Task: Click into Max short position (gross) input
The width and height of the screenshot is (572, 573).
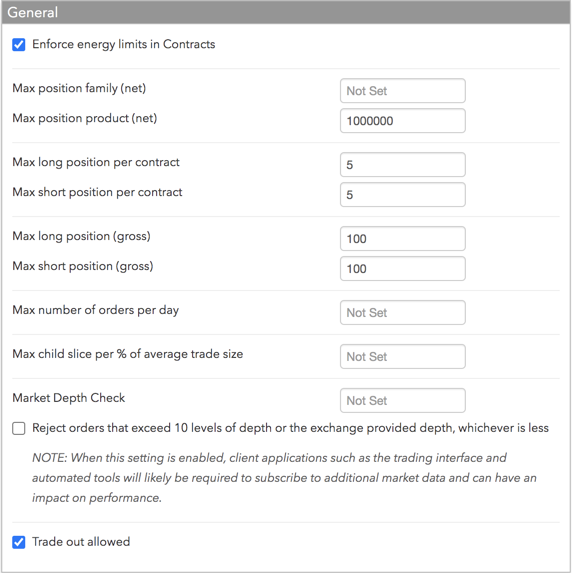Action: pos(403,269)
